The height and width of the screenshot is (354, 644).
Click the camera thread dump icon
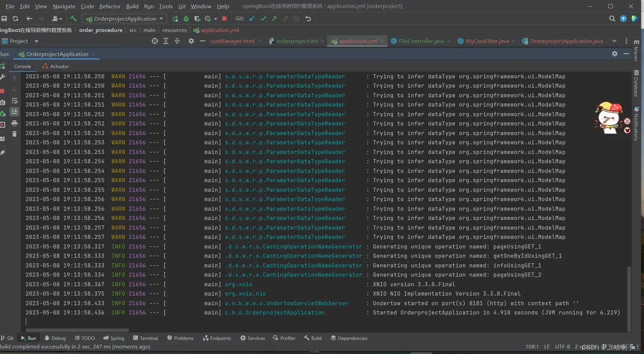(x=2, y=102)
